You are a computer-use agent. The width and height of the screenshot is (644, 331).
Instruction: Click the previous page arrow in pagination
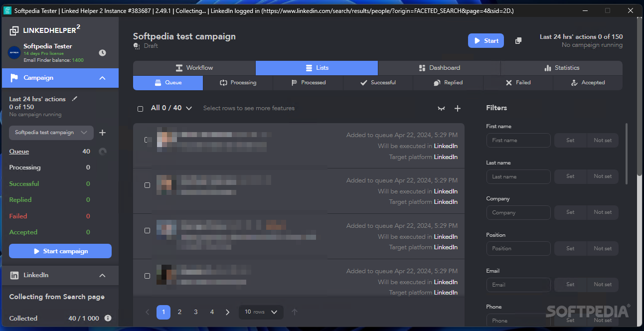[x=148, y=312]
